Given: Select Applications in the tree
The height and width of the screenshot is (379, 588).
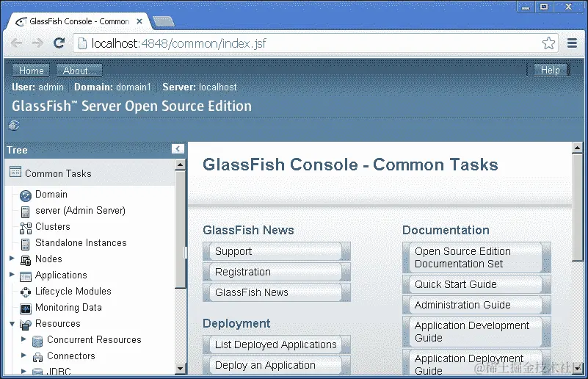Looking at the screenshot, I should 61,275.
